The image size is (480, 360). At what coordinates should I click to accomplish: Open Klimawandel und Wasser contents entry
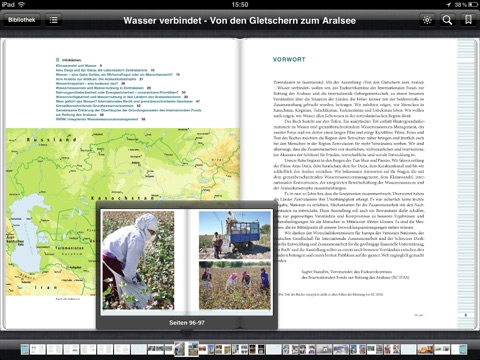pos(79,66)
